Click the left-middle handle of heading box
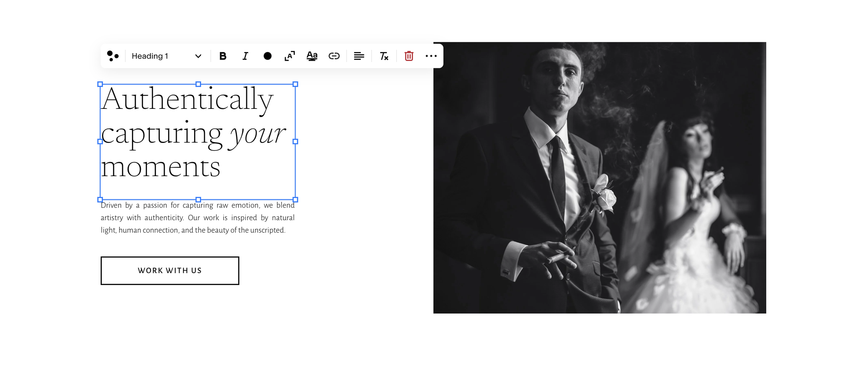The height and width of the screenshot is (370, 868). click(100, 141)
